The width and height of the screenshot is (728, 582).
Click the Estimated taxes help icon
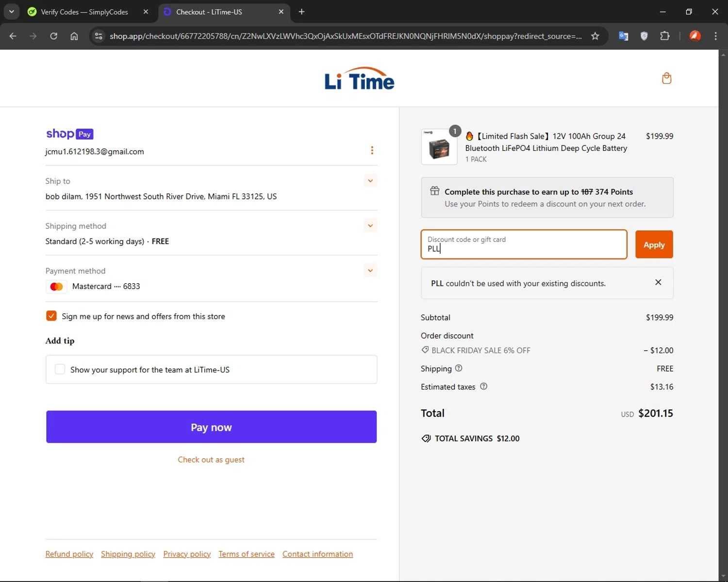483,387
